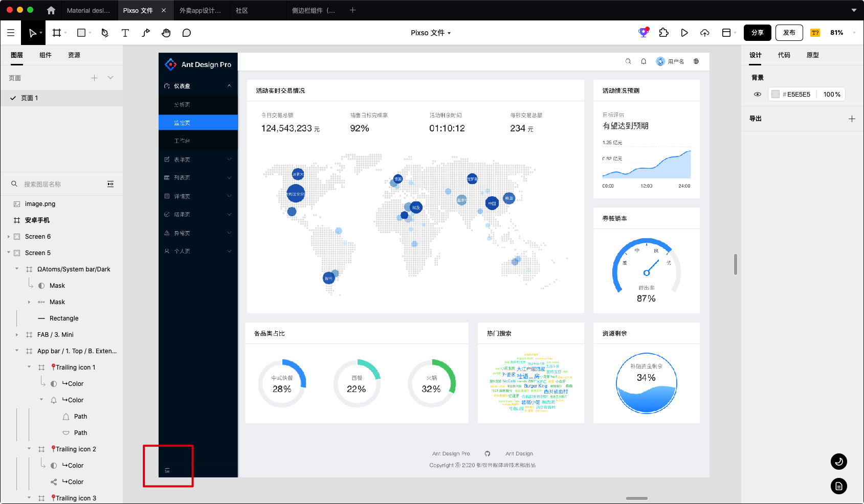The width and height of the screenshot is (864, 504).
Task: Select the Move pointer tool
Action: 33,33
